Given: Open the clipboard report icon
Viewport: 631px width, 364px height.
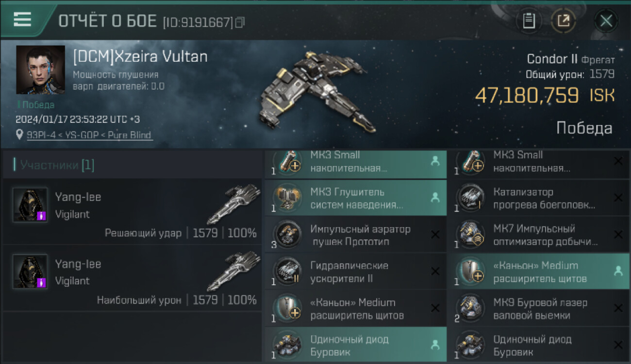Looking at the screenshot, I should point(529,21).
